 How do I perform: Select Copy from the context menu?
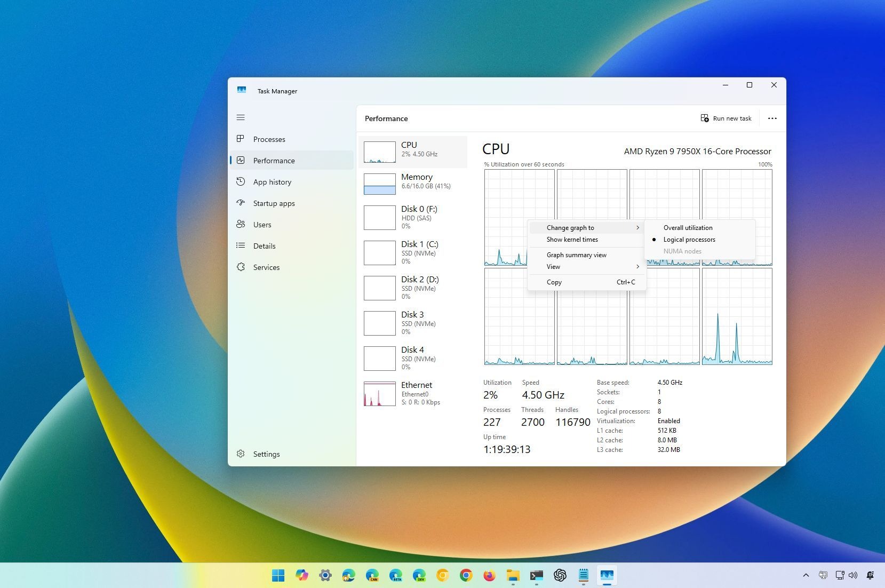(x=554, y=282)
